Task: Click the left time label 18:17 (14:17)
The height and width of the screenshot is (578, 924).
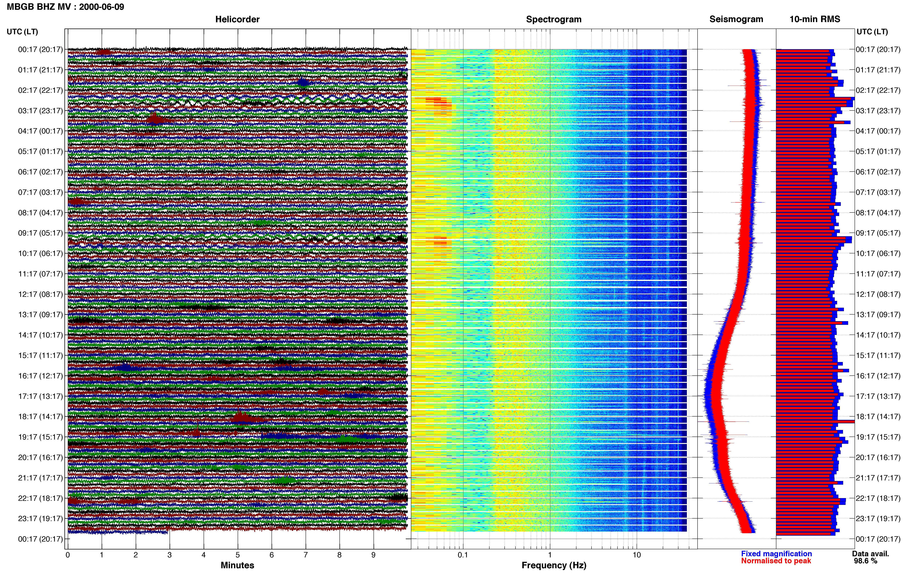Action: (x=41, y=416)
